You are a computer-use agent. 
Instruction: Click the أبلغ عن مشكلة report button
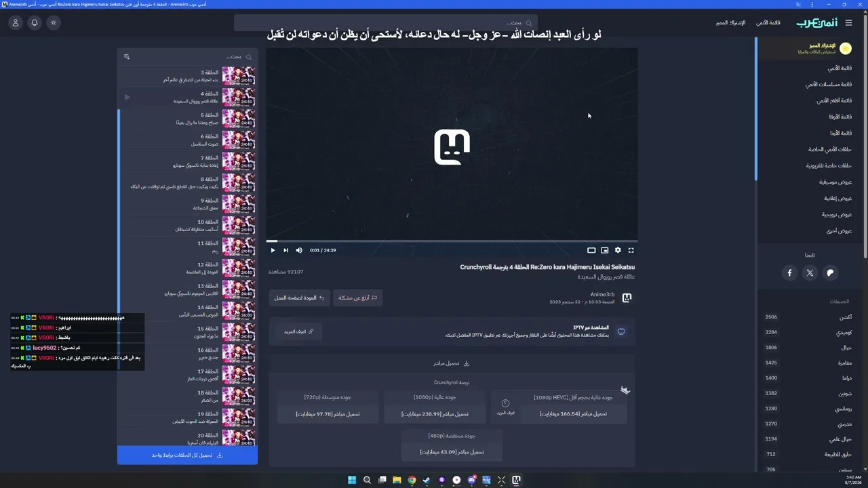pyautogui.click(x=358, y=298)
